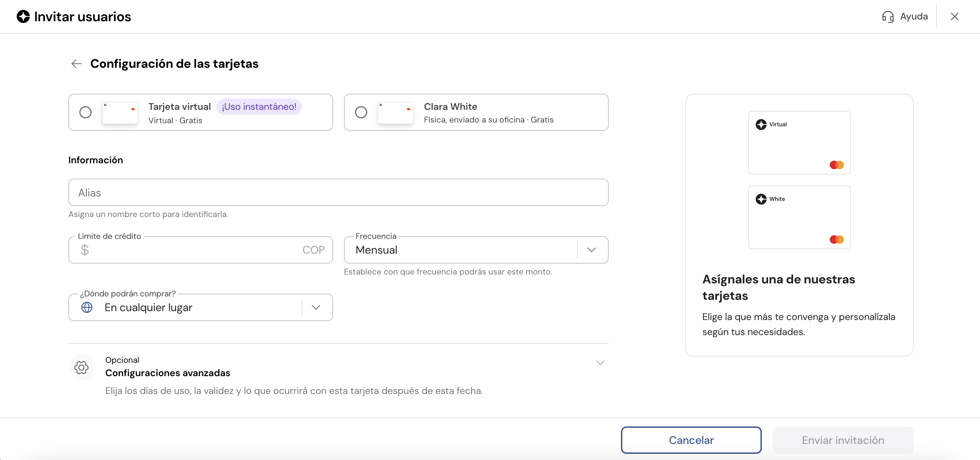The image size is (980, 460).
Task: Click the Clara logo next to Invitar usuarios
Action: tap(23, 16)
